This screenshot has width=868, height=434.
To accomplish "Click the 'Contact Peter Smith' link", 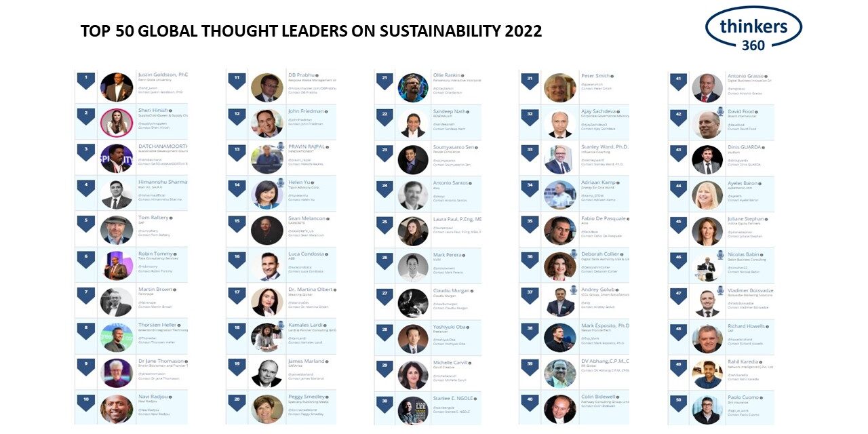I will [x=595, y=89].
